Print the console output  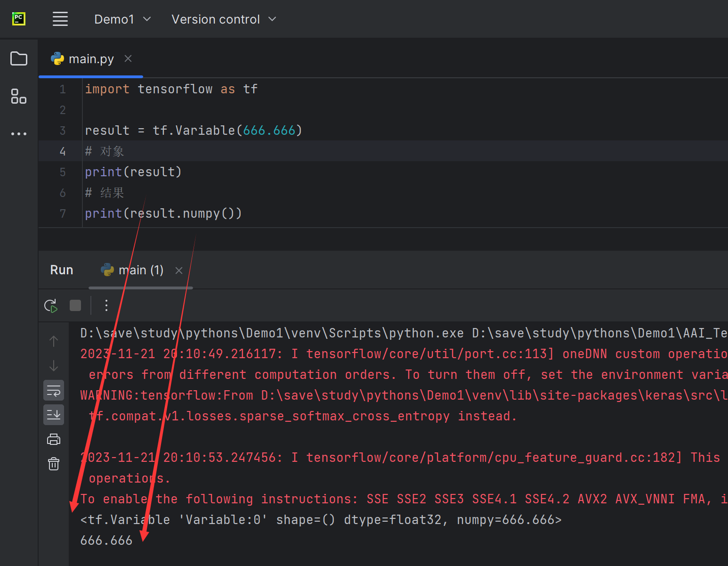pos(54,439)
